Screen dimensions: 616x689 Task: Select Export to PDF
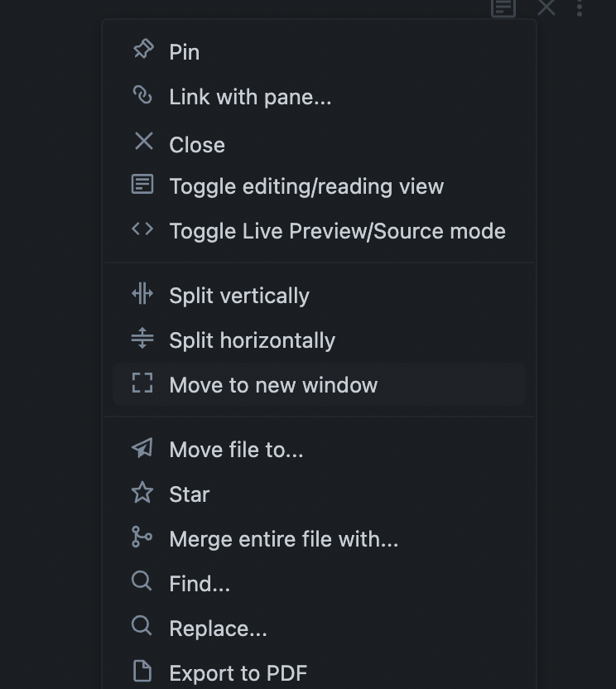click(x=238, y=673)
